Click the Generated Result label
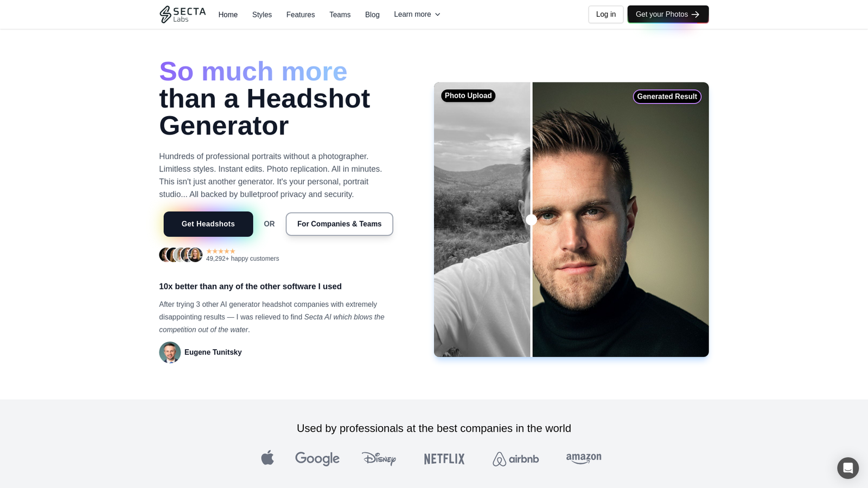Image resolution: width=868 pixels, height=488 pixels. 667,97
